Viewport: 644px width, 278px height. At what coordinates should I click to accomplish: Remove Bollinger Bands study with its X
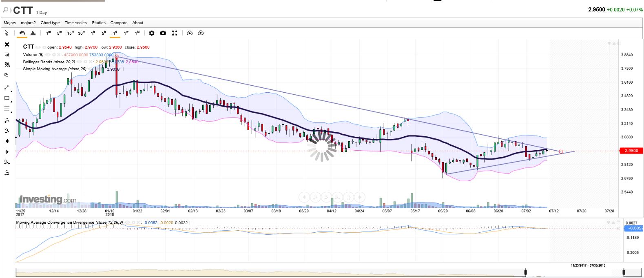tap(91, 62)
